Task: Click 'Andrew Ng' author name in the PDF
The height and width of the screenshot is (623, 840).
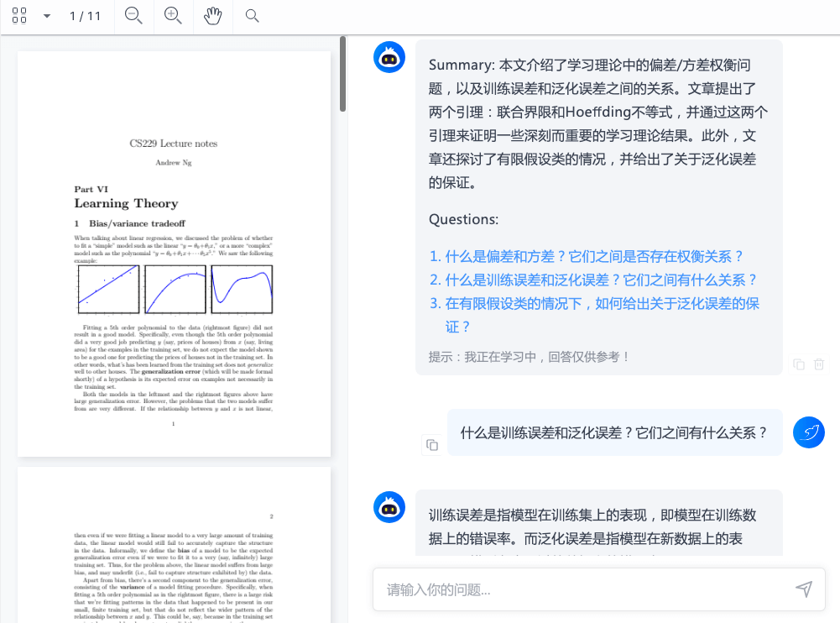Action: pyautogui.click(x=174, y=162)
